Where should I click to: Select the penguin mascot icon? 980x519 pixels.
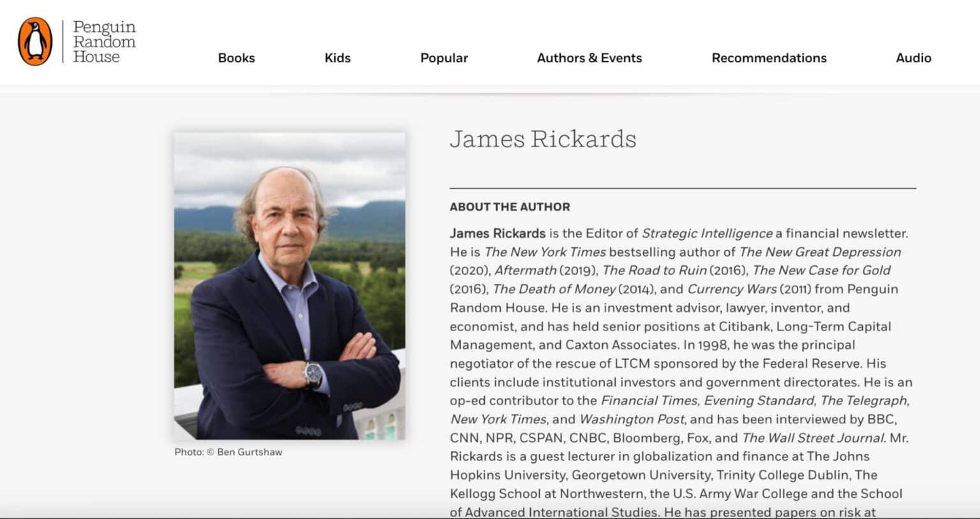[x=35, y=40]
